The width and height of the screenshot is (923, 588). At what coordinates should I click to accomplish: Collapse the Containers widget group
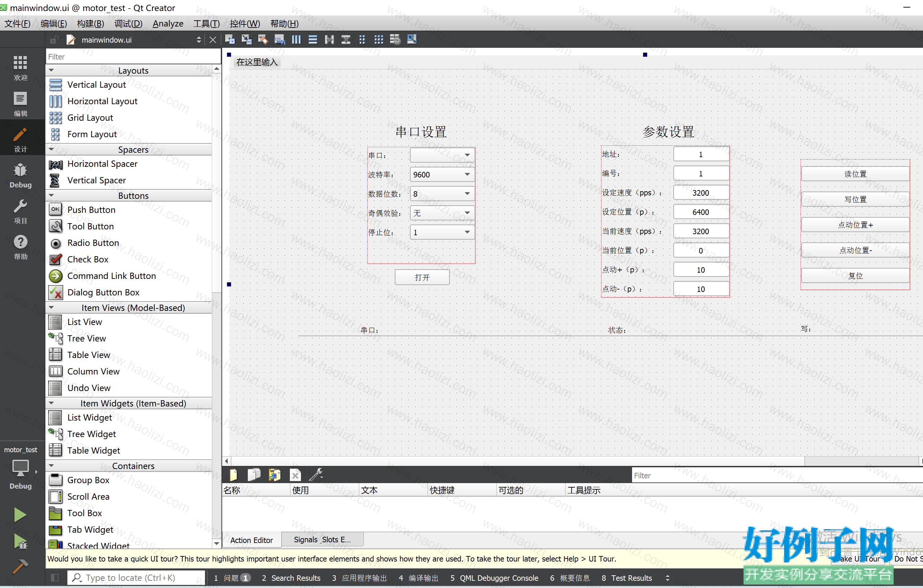click(51, 465)
